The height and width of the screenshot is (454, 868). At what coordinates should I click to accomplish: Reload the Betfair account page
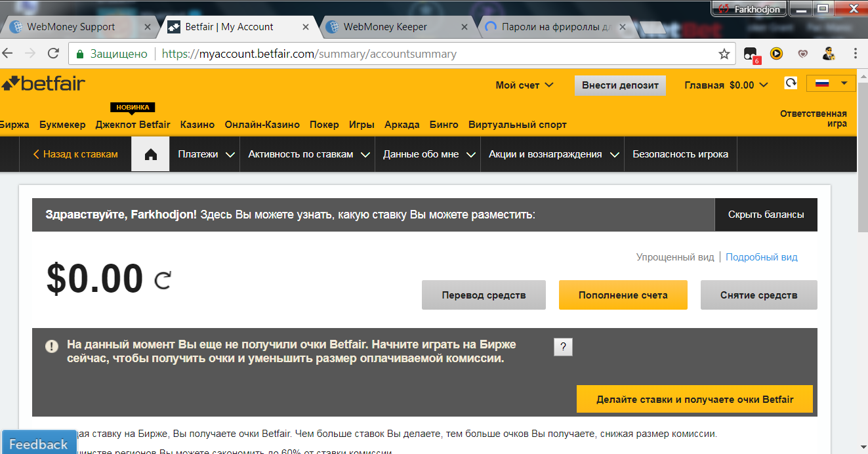[54, 54]
